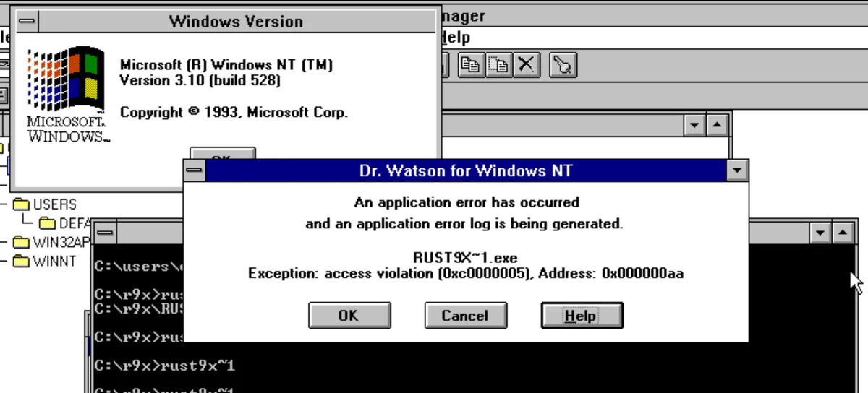Select the DEFA... subfolder under USERS
868x393 pixels.
[64, 223]
